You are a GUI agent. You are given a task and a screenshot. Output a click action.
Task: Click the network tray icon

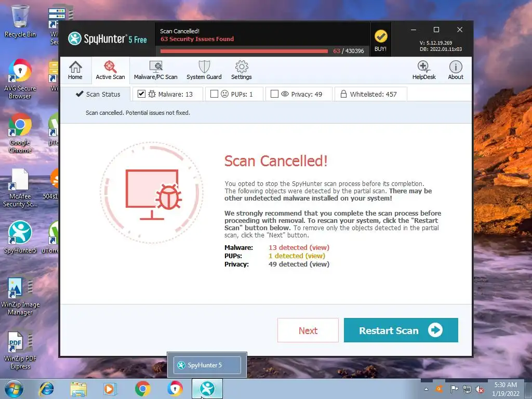click(467, 389)
